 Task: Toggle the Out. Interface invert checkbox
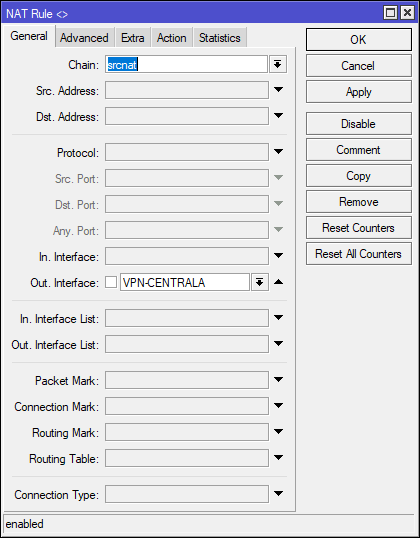tap(111, 282)
